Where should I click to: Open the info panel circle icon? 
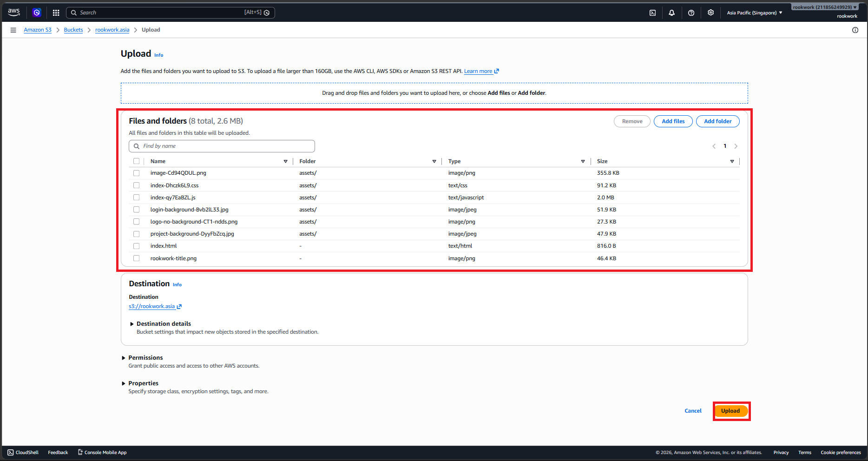(x=855, y=30)
